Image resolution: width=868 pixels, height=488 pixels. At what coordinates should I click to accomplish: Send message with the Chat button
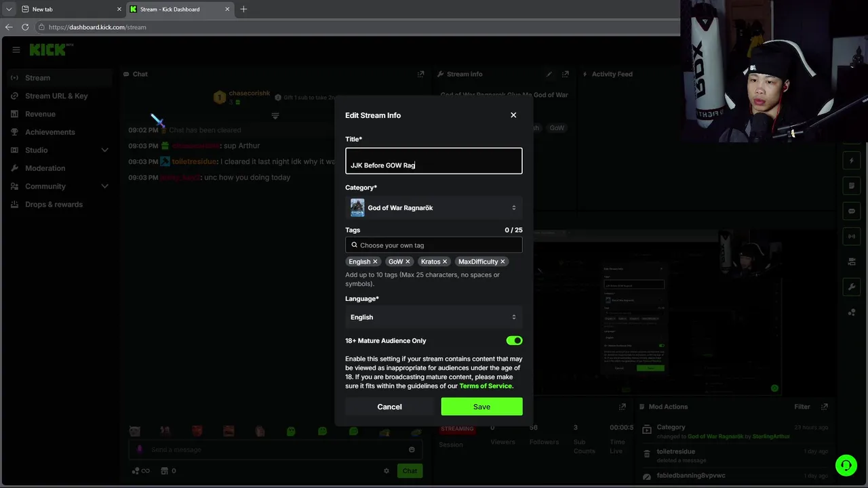pos(410,471)
